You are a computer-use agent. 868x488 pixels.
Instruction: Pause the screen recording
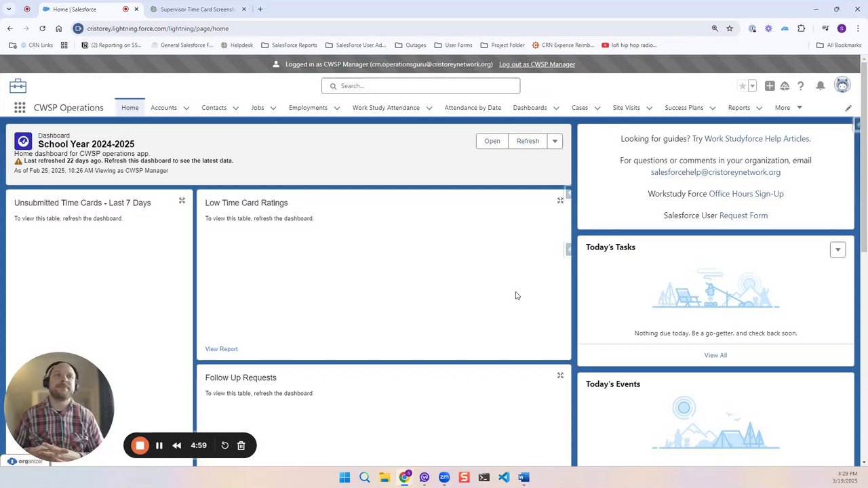(x=159, y=445)
